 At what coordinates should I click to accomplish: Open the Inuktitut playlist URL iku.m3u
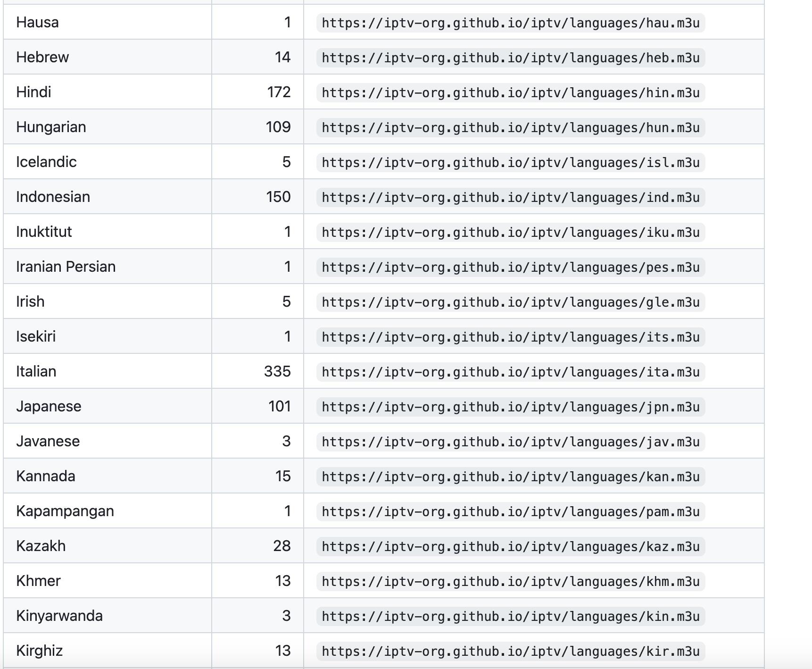pos(511,232)
